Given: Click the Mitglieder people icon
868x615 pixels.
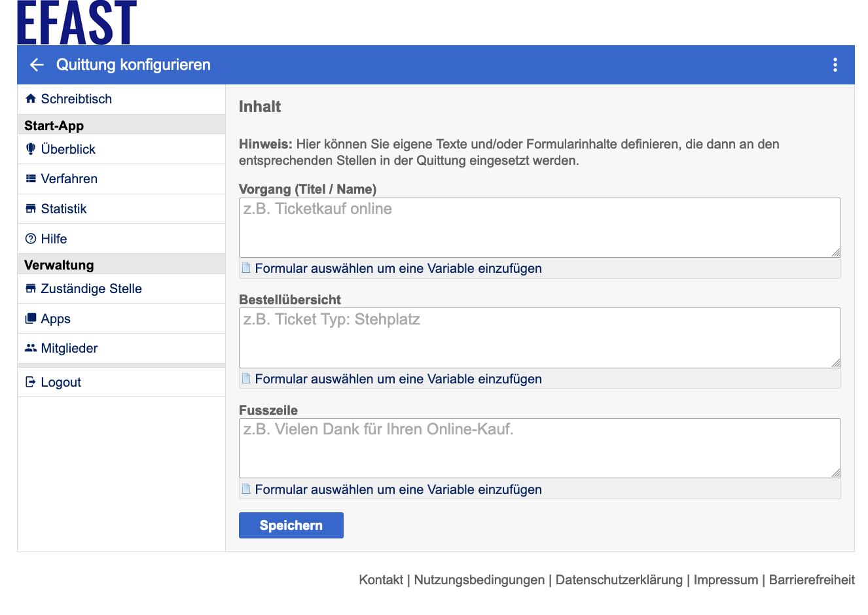Looking at the screenshot, I should pyautogui.click(x=30, y=348).
